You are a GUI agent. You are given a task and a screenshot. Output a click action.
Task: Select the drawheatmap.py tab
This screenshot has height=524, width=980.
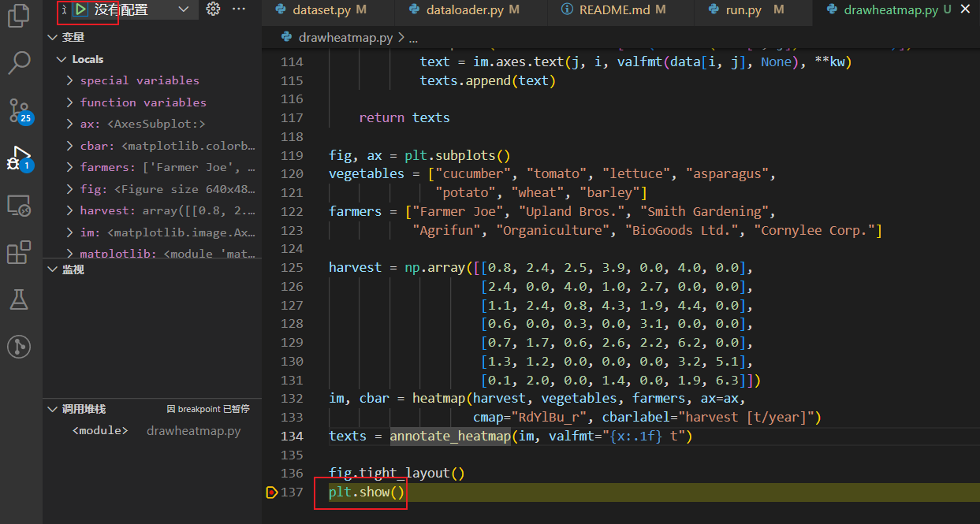tap(890, 10)
